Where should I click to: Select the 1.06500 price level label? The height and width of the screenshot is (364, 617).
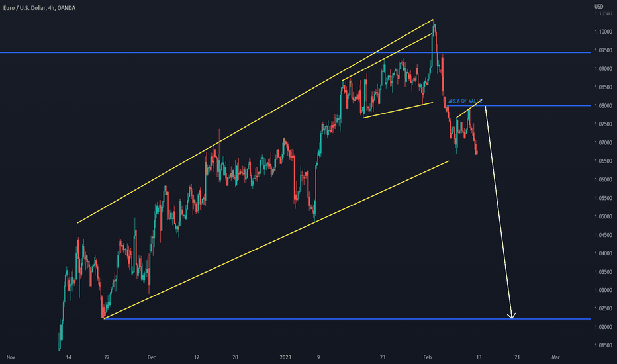click(x=603, y=161)
